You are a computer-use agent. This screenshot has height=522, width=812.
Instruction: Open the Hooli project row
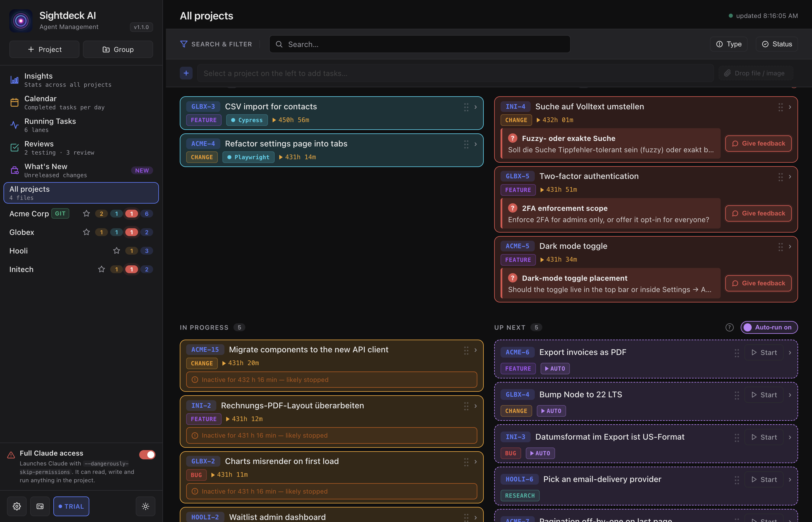[x=81, y=251]
